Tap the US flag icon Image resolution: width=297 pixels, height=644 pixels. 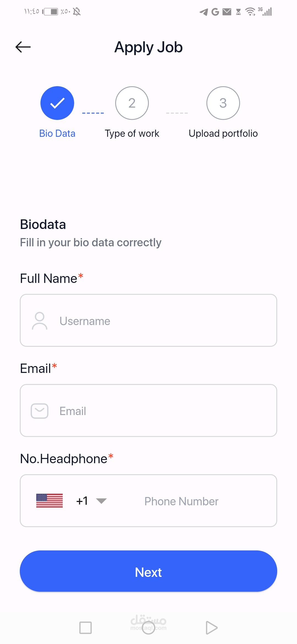tap(50, 501)
